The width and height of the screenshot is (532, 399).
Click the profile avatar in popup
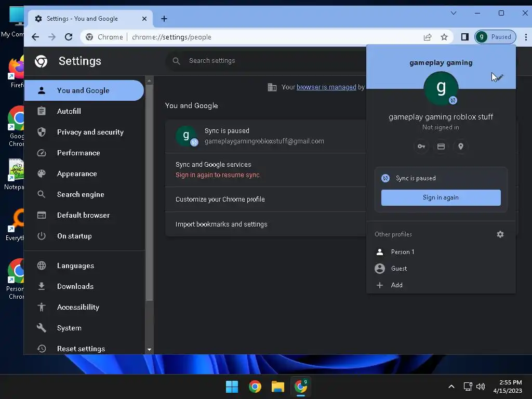[x=441, y=88]
